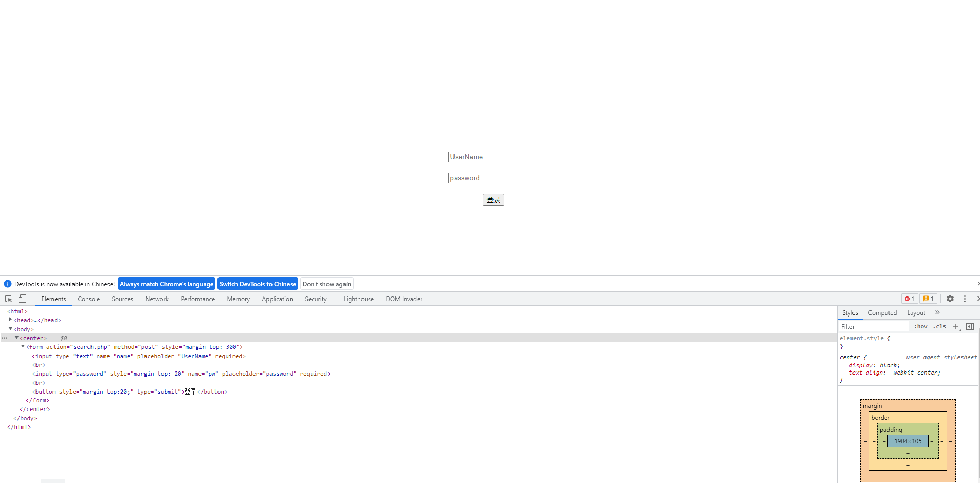Toggle the device toolbar icon
The image size is (980, 483).
tap(22, 299)
